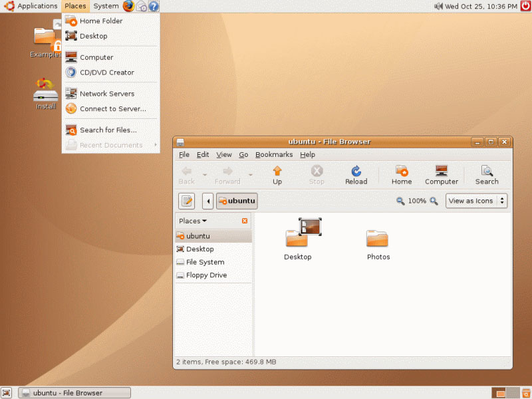Screen dimensions: 532x399
Task: Click the Stop toolbar button
Action: 317,175
